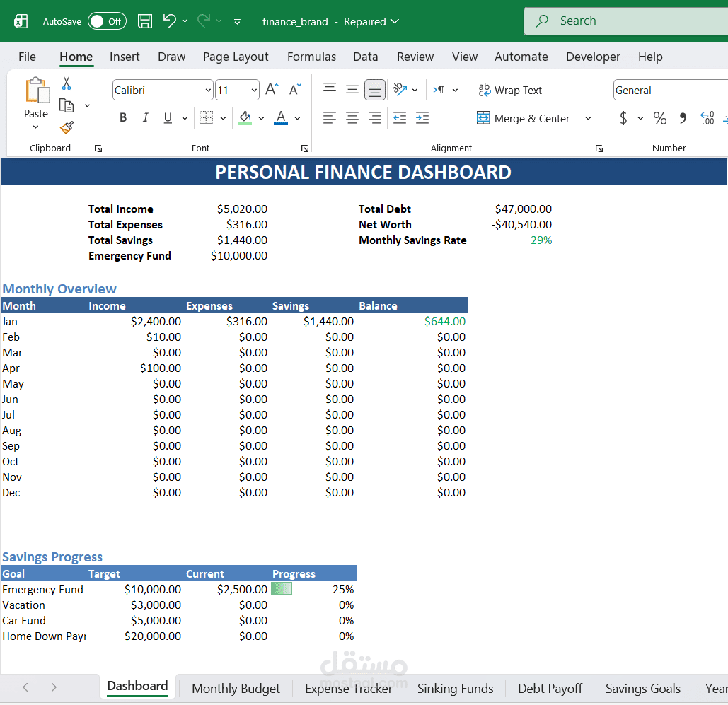Click finance_brand file name dropdown
Viewport: 728px width, 705px height.
click(330, 21)
